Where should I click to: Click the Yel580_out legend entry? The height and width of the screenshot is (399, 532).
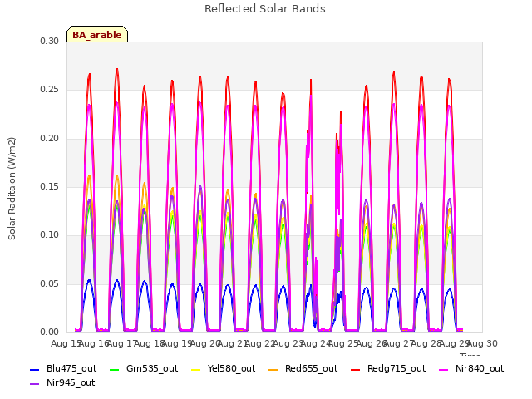[x=223, y=368]
